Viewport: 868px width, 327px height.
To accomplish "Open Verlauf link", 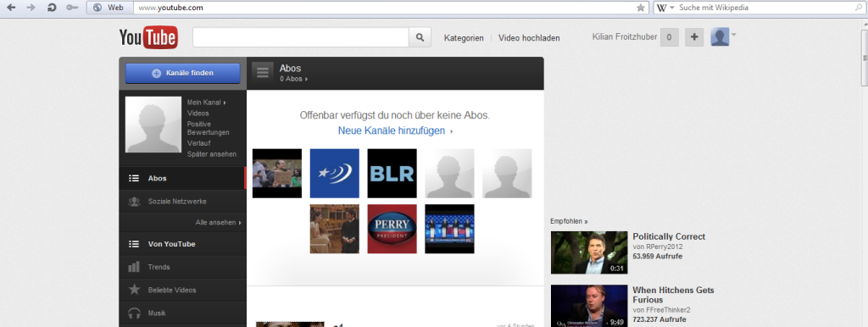I will tap(198, 143).
